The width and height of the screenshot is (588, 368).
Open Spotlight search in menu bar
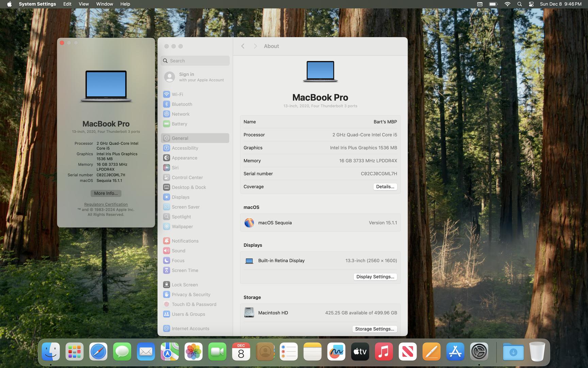(520, 4)
